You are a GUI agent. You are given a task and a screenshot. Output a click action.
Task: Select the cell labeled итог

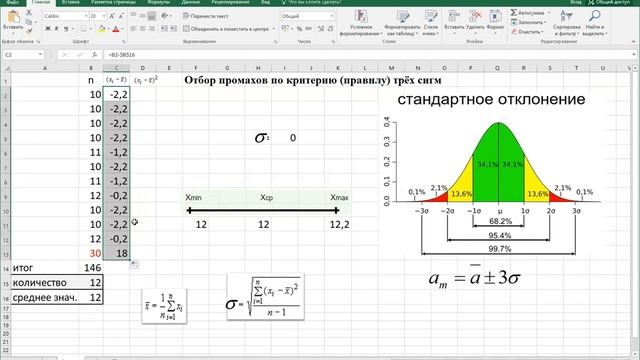(x=45, y=268)
